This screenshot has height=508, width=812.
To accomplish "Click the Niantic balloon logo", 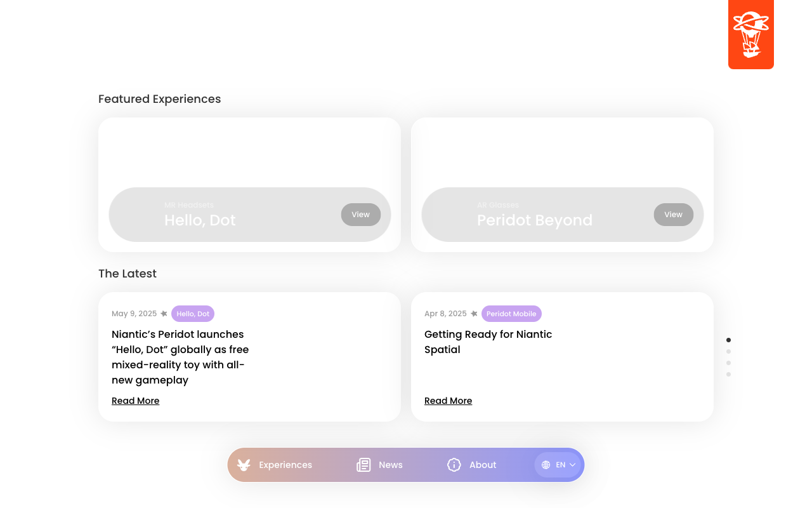I will click(751, 34).
